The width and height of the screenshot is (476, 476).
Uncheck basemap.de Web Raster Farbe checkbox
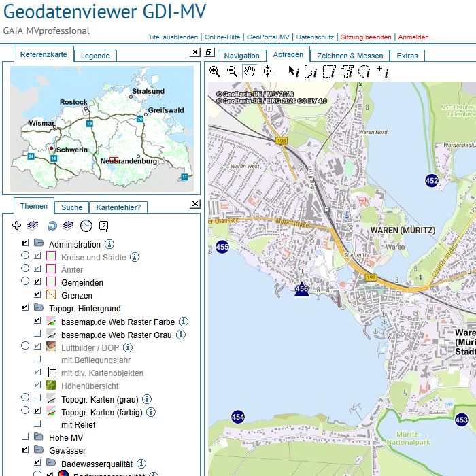coord(37,320)
